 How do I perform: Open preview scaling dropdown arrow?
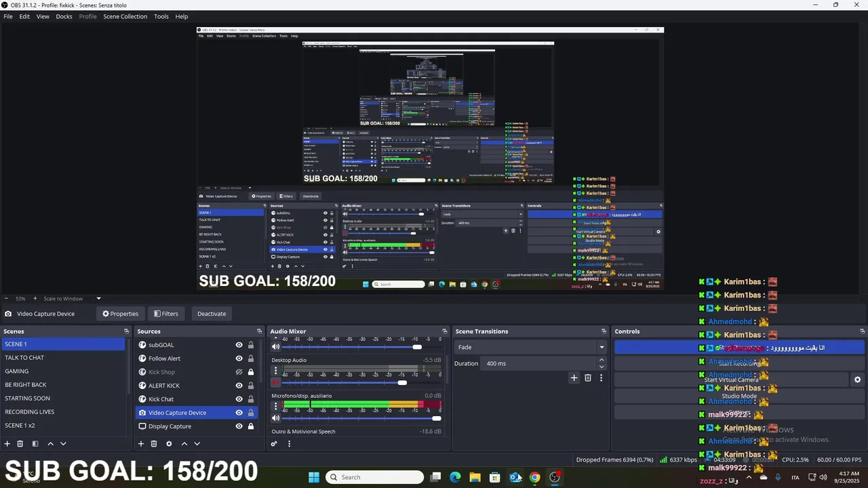click(x=98, y=298)
